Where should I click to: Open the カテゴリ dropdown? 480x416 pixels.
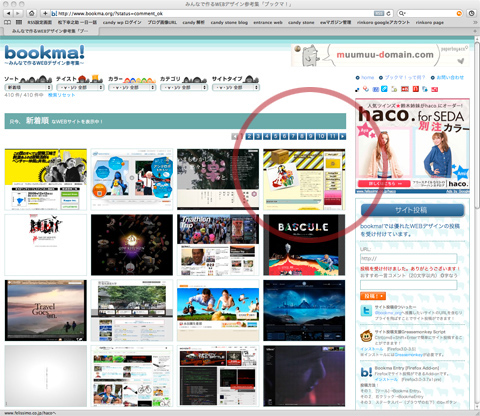click(184, 87)
